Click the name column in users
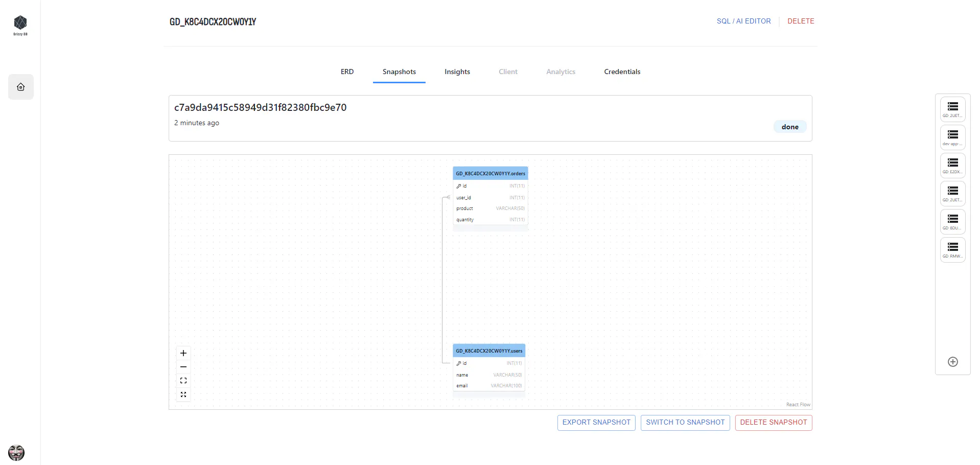Screen dimensions: 980x465 489,375
